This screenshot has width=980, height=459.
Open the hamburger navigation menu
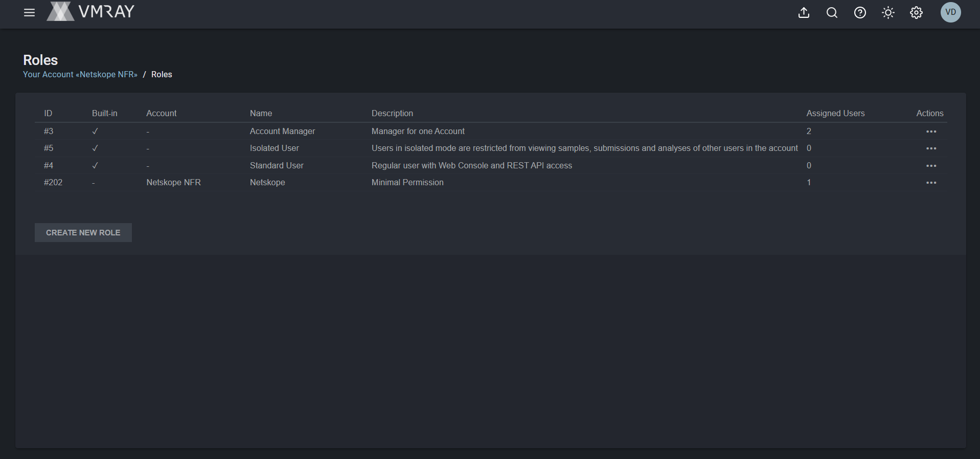pyautogui.click(x=29, y=13)
